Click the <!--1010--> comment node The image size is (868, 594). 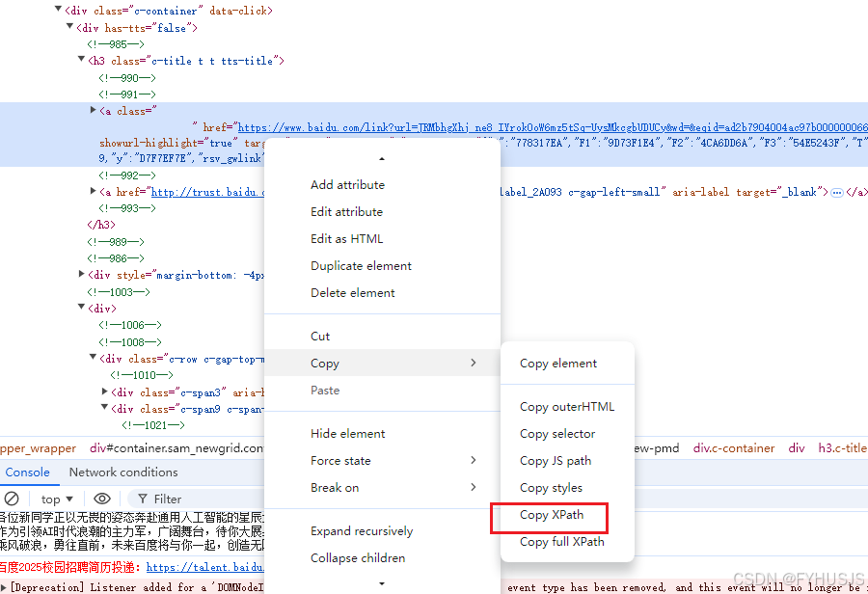(142, 375)
